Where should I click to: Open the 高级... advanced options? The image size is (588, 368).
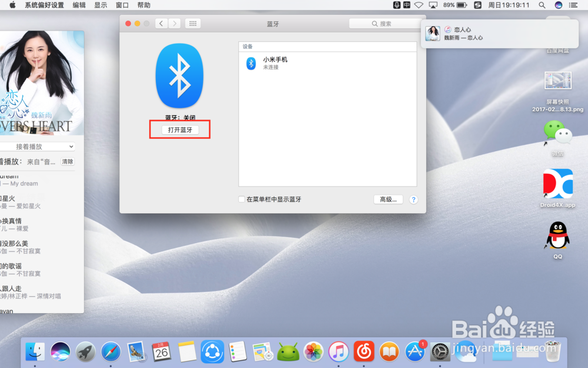click(388, 200)
